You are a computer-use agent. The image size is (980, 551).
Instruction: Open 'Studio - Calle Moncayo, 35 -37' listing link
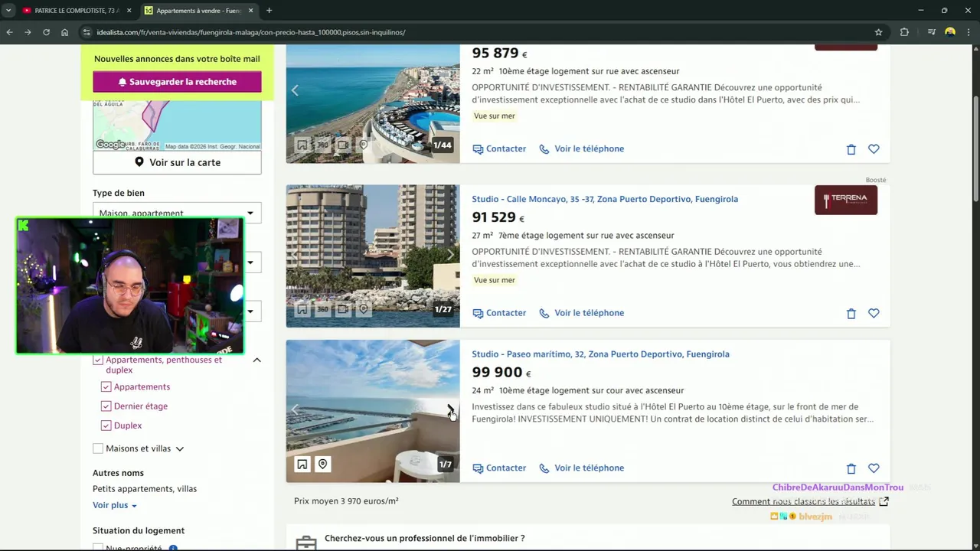[605, 199]
